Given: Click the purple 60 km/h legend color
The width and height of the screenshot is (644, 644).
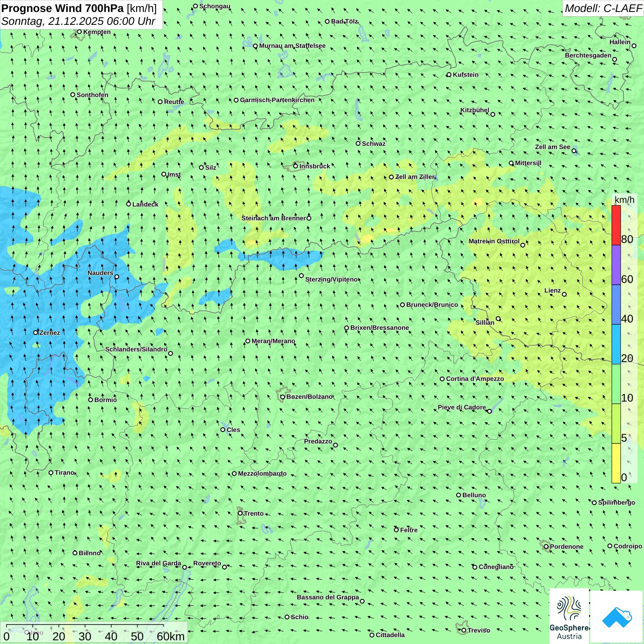Looking at the screenshot, I should click(616, 265).
